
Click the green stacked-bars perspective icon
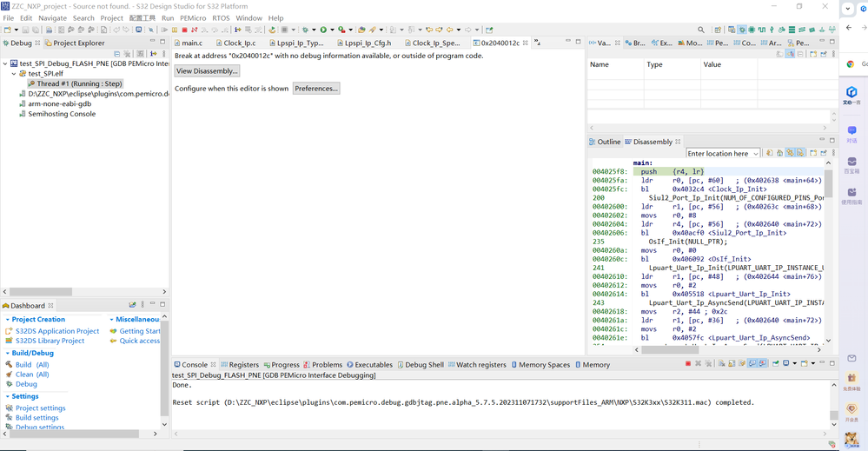coord(792,30)
